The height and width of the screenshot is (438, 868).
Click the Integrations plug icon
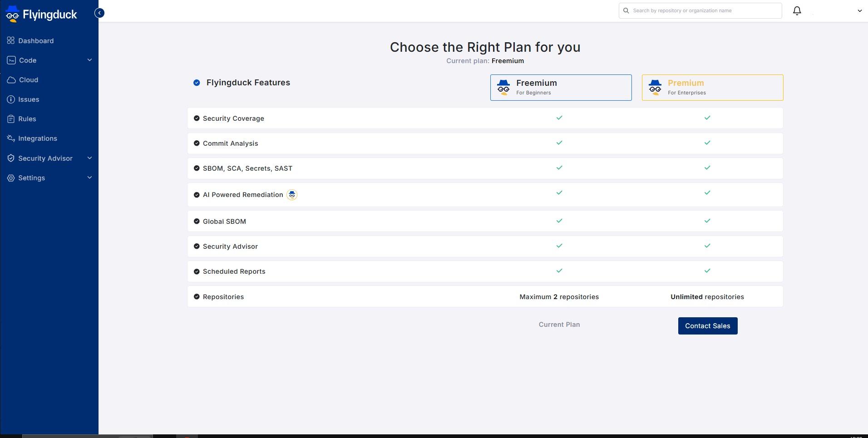click(10, 138)
